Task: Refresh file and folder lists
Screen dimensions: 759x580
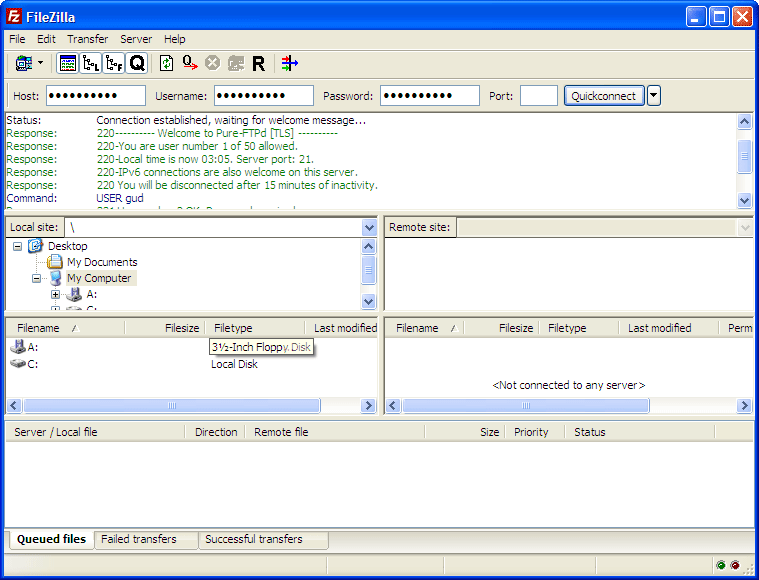Action: pos(167,63)
